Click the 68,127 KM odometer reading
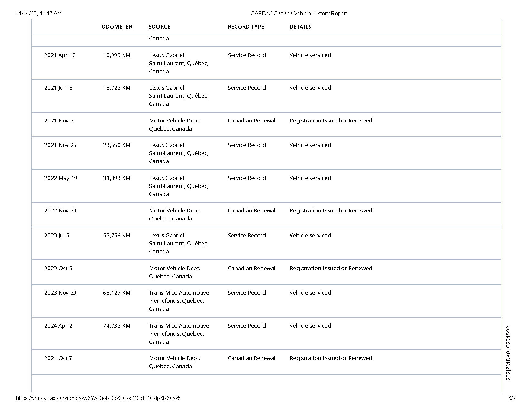 (117, 293)
